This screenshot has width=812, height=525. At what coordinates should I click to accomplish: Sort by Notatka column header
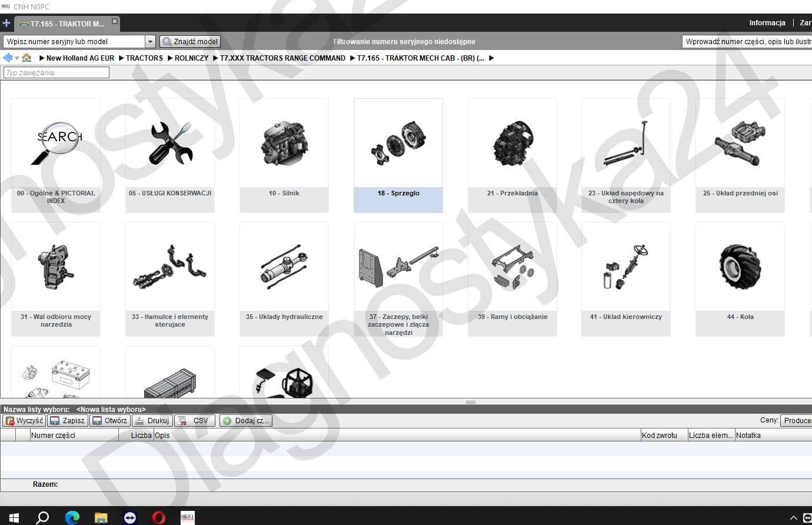click(773, 436)
